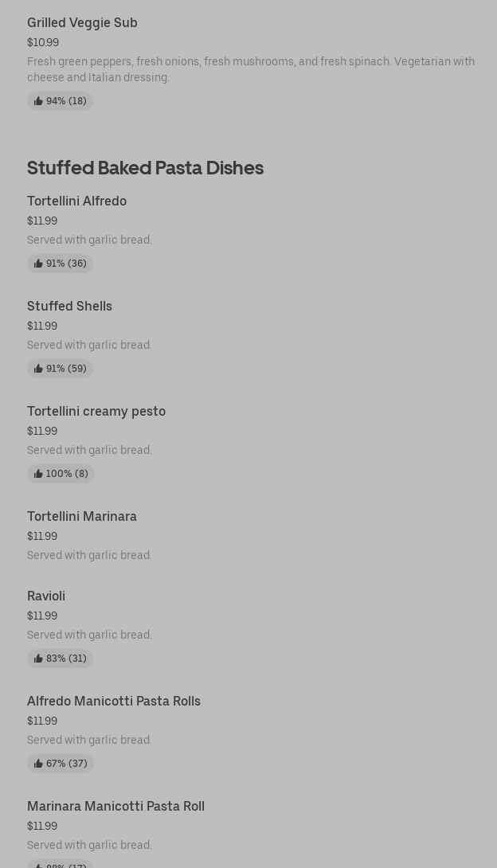
Task: Click thumbs-up icon under Tortellini Alfredo
Action: pos(38,264)
